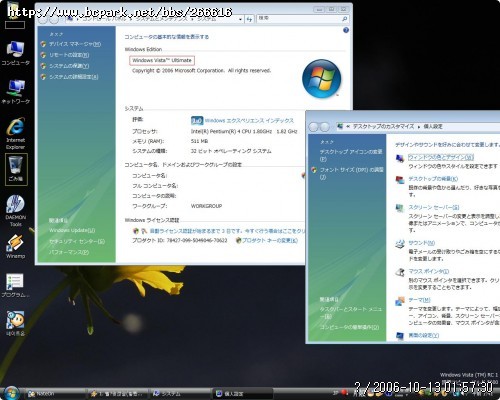This screenshot has height=400, width=500.
Task: Launch Winamp from the desktop
Action: [x=15, y=246]
